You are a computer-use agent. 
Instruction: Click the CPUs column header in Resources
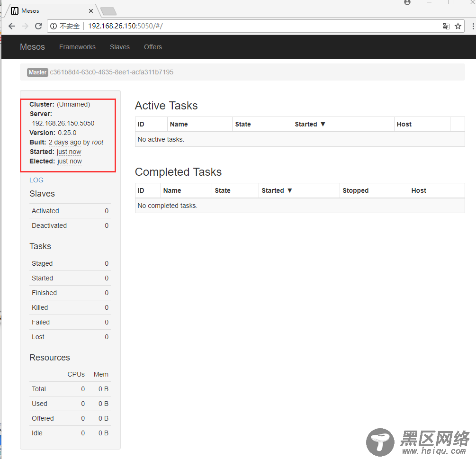point(76,374)
